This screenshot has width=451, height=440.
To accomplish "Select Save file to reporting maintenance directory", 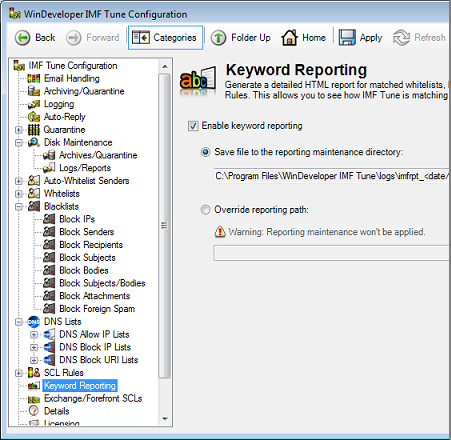I will 206,152.
